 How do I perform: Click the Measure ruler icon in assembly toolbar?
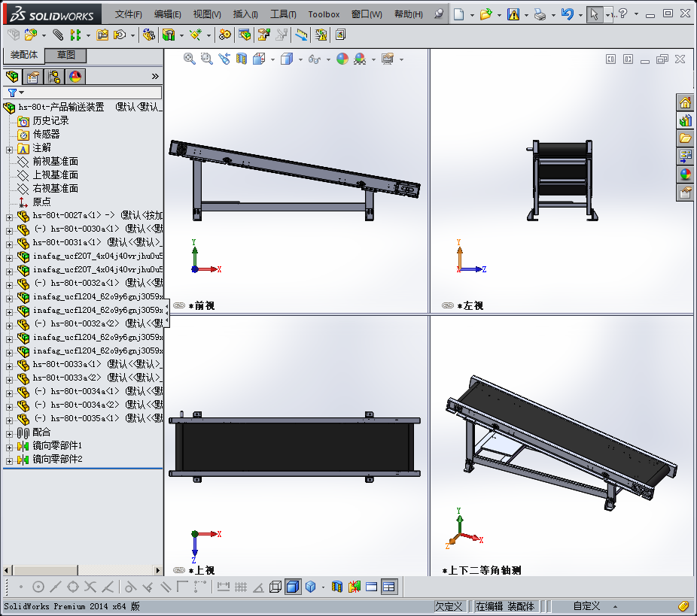[301, 34]
